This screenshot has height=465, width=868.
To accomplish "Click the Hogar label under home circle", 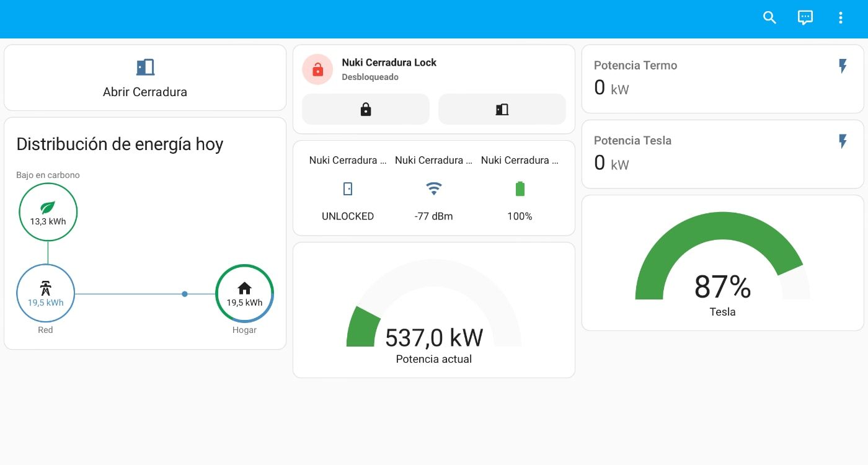I will [244, 330].
